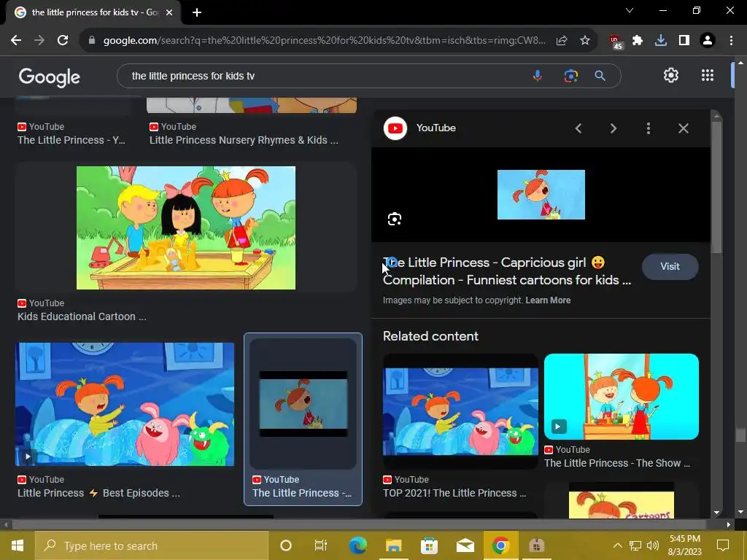The width and height of the screenshot is (747, 560).
Task: Click 'Little Princess Nursery Rhymes & Kids ...' caption
Action: pyautogui.click(x=244, y=141)
